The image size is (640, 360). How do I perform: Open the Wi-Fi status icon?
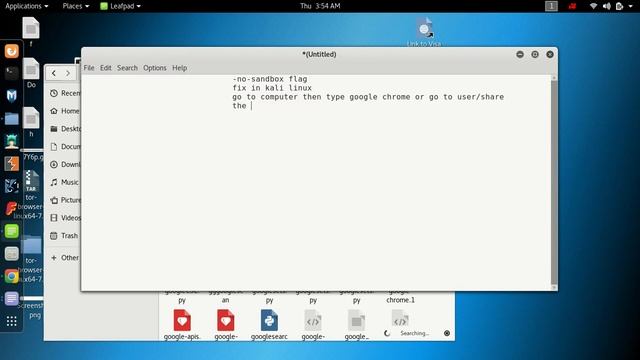(x=593, y=6)
